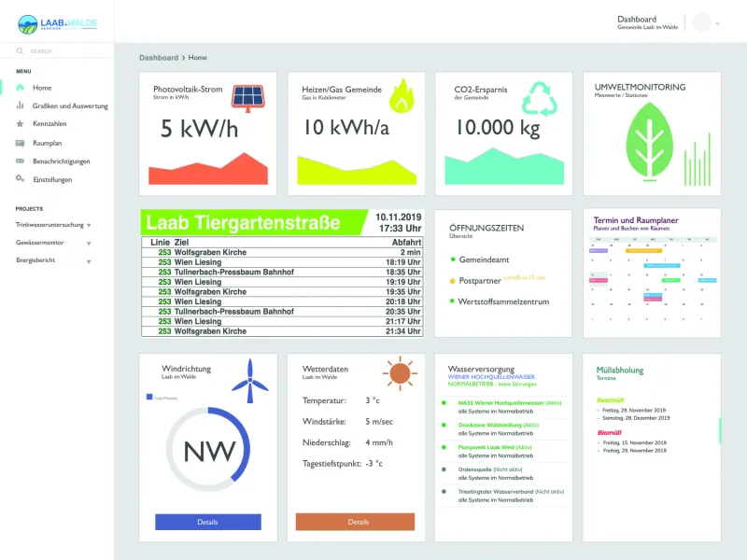747x560 pixels.
Task: Click the solar panel icon on Photovoltaik-Strom card
Action: 247,96
